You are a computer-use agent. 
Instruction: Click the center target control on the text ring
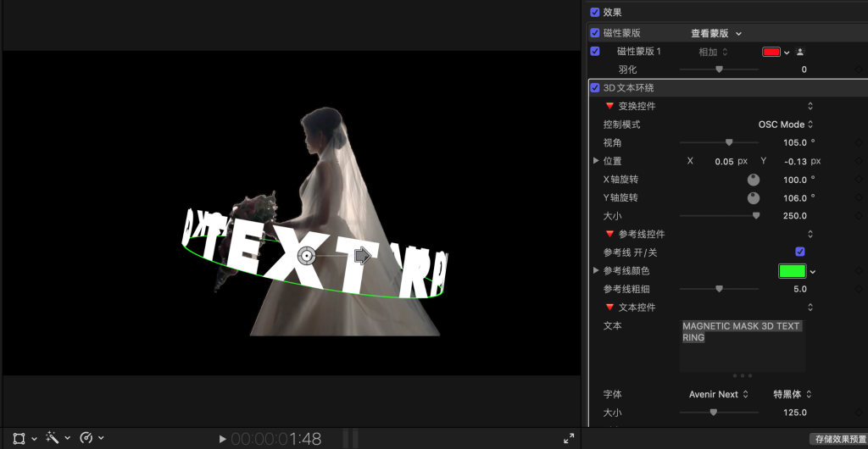click(x=307, y=255)
